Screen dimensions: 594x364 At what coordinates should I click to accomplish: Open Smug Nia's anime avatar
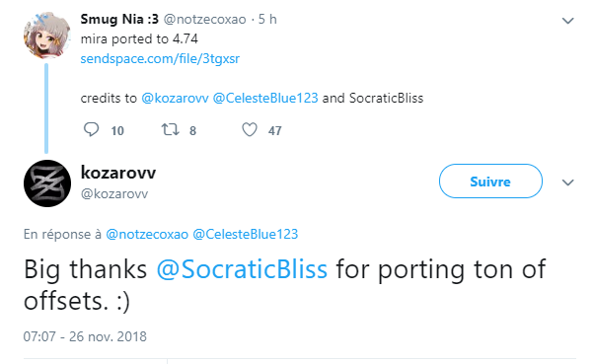[47, 36]
